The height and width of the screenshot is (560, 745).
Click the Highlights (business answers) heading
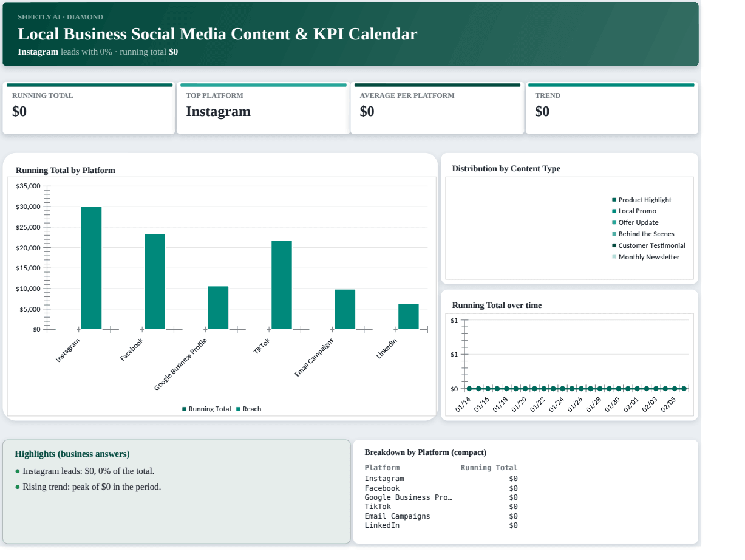[x=72, y=454]
